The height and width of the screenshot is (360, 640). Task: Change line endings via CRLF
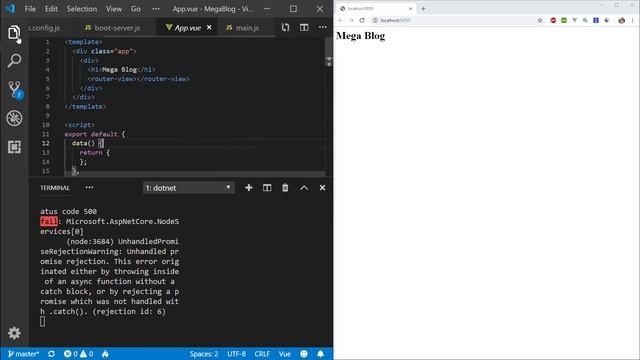pyautogui.click(x=262, y=354)
